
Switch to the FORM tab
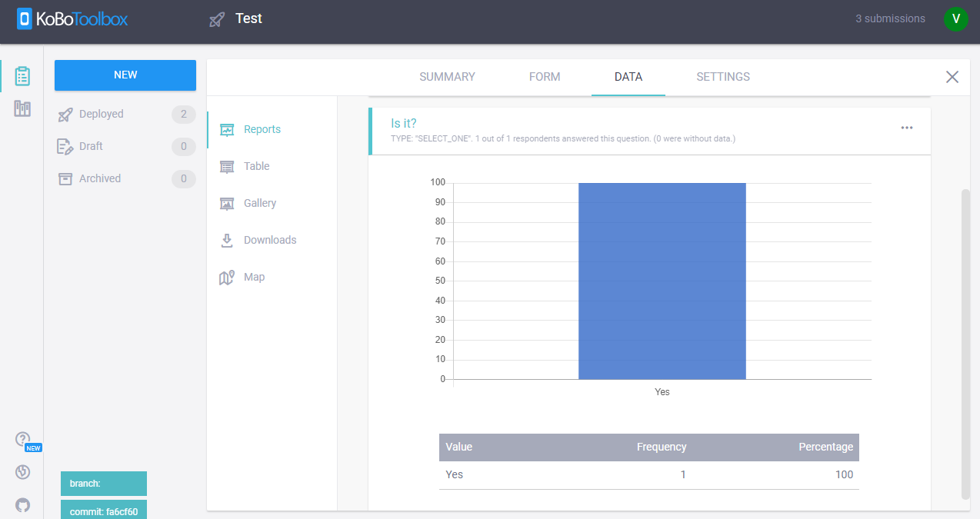tap(545, 77)
